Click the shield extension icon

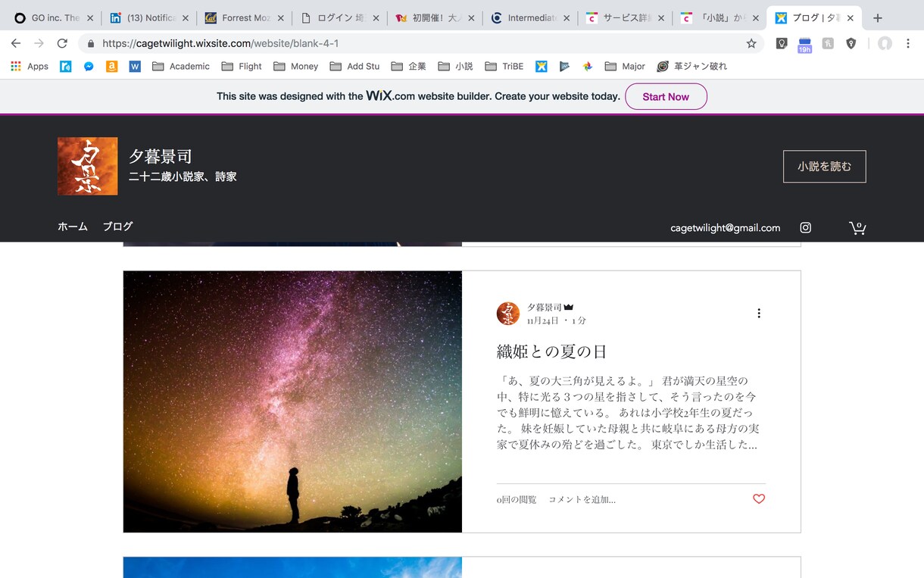[851, 44]
